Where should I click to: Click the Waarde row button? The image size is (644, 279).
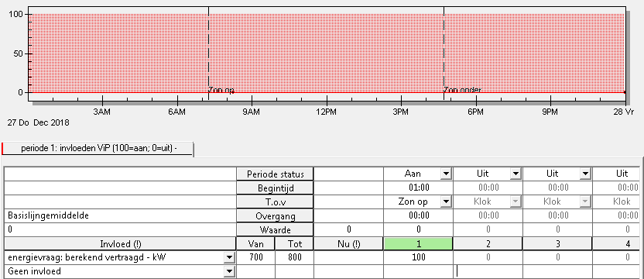pos(276,230)
